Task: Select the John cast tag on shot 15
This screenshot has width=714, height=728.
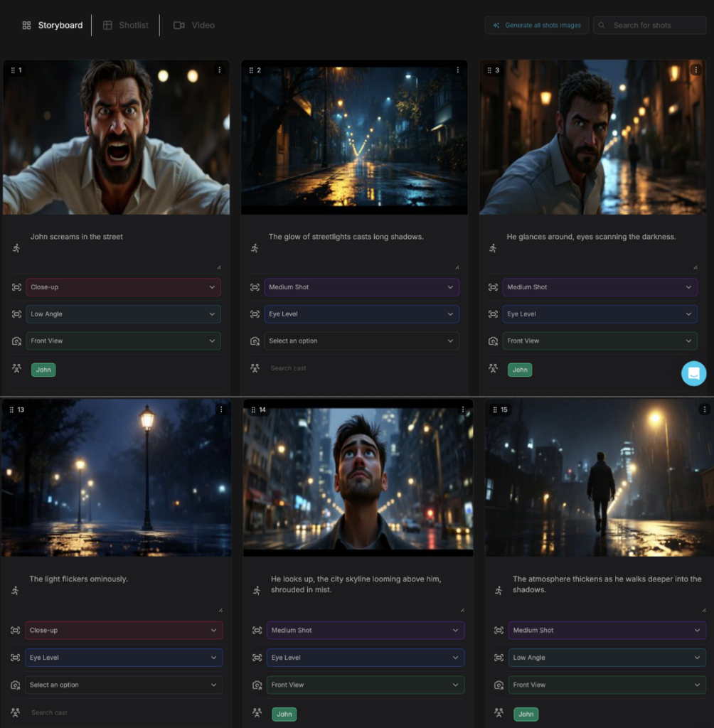Action: 526,714
